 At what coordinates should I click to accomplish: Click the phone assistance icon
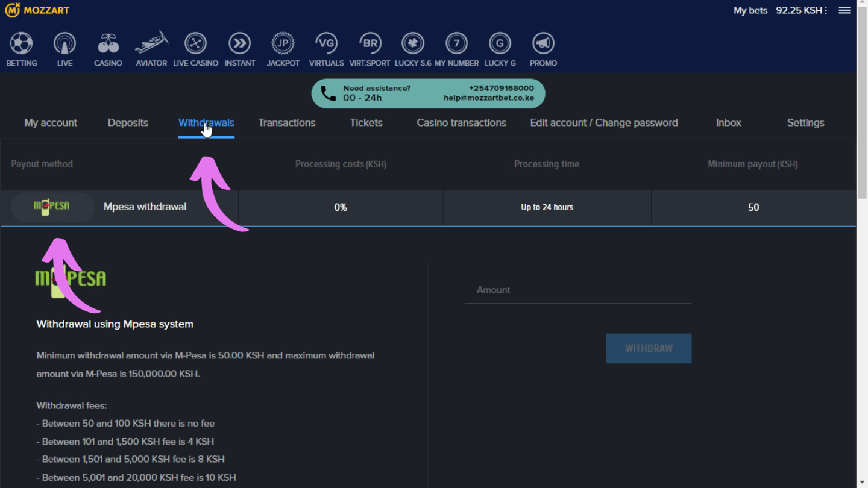pos(328,93)
